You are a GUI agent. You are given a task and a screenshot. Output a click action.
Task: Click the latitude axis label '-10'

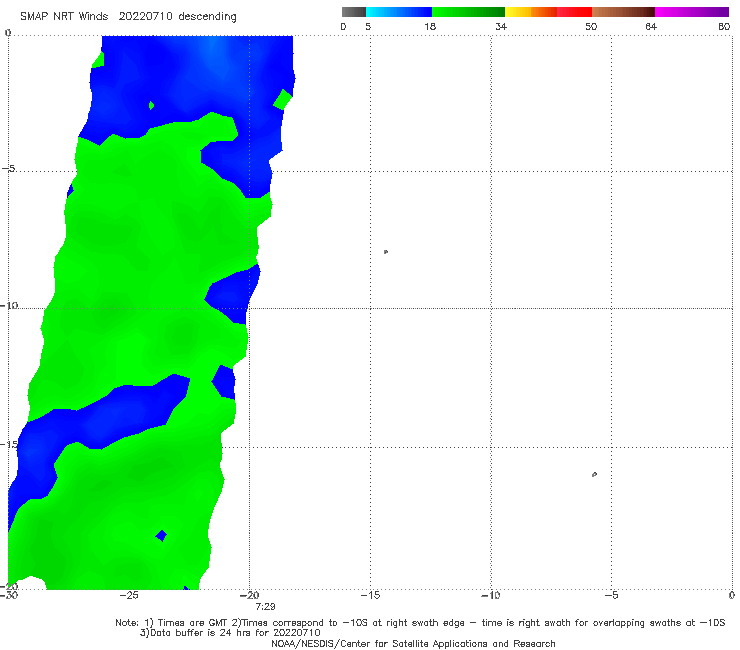point(9,305)
